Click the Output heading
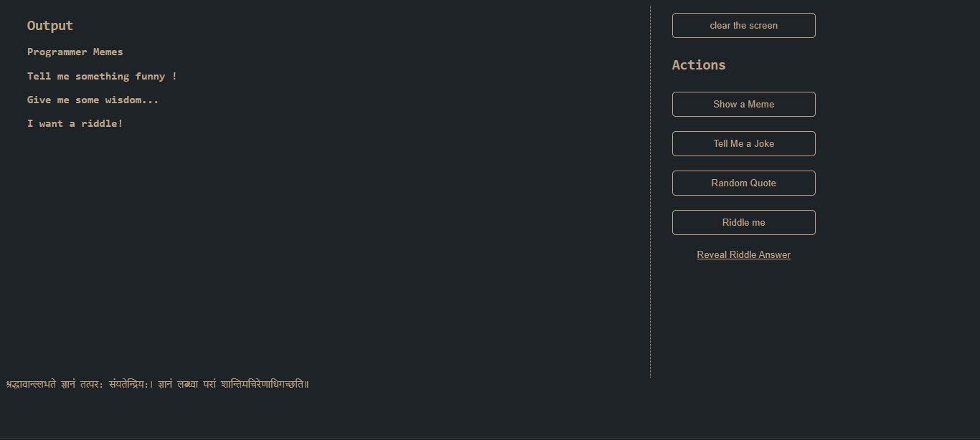Image resolution: width=980 pixels, height=440 pixels. coord(50,26)
